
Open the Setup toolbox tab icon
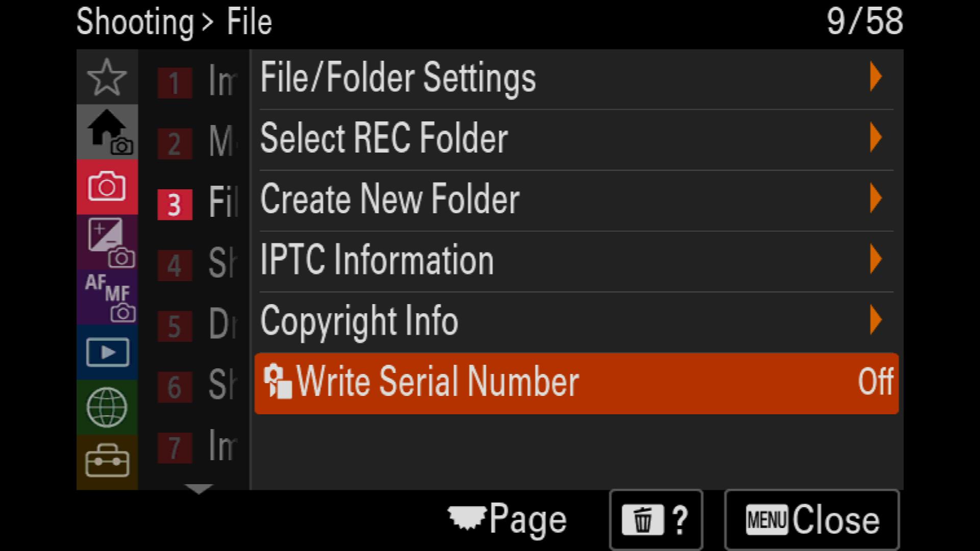pos(107,462)
